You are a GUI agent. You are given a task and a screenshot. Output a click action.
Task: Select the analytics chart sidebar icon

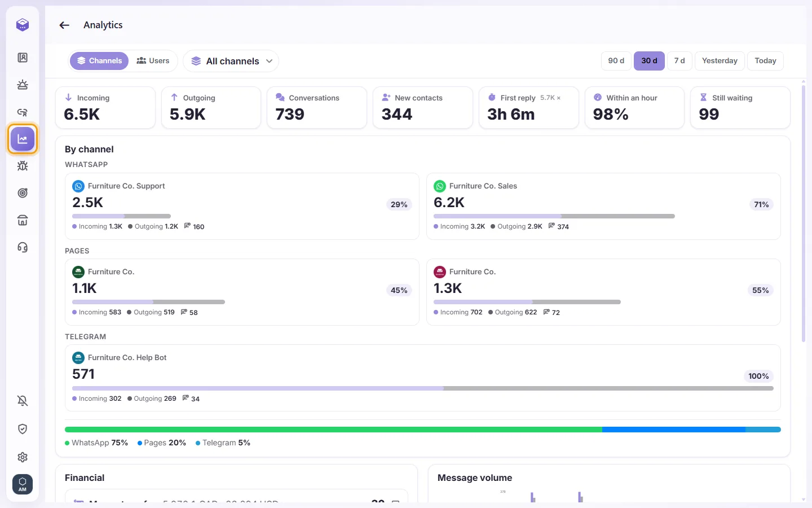click(x=23, y=139)
